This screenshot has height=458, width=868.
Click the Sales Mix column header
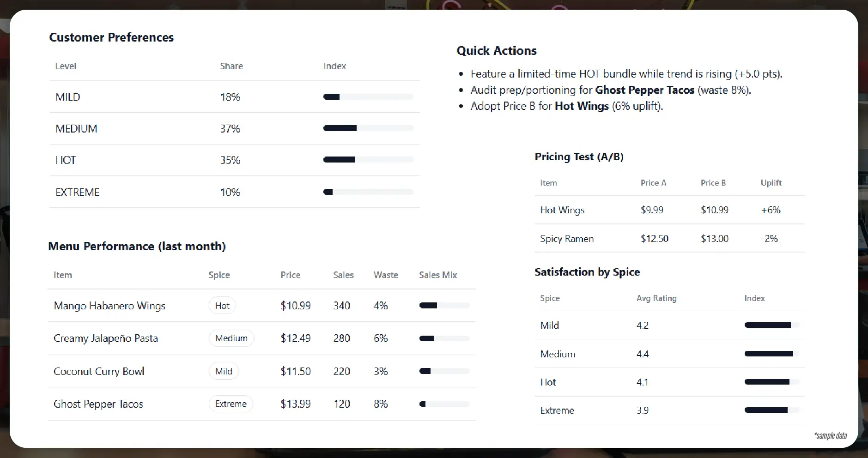pyautogui.click(x=438, y=275)
